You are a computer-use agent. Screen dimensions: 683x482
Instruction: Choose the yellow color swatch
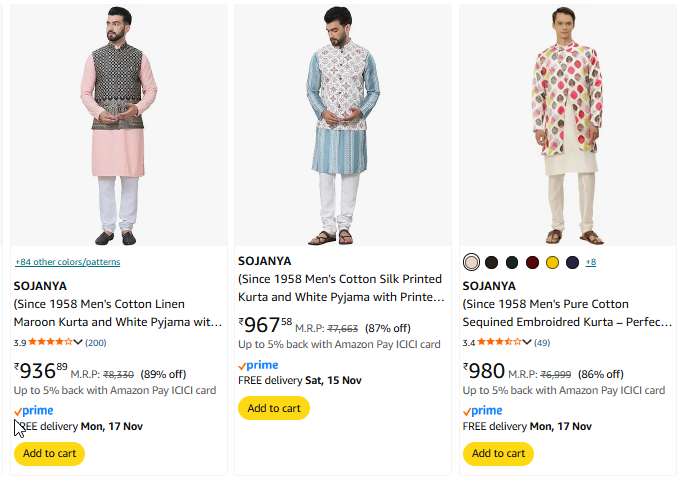tap(552, 262)
